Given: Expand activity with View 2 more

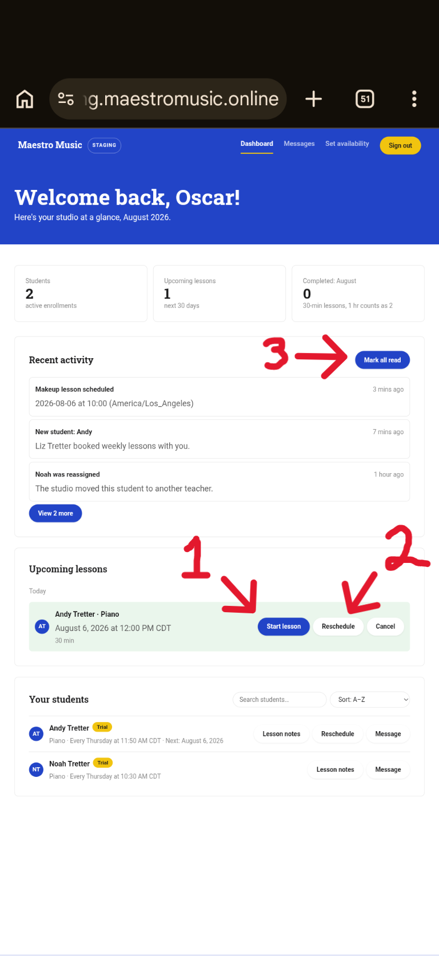Looking at the screenshot, I should pos(55,513).
